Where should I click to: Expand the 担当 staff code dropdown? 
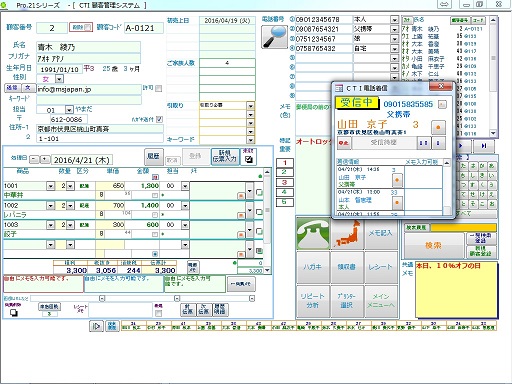coord(69,109)
